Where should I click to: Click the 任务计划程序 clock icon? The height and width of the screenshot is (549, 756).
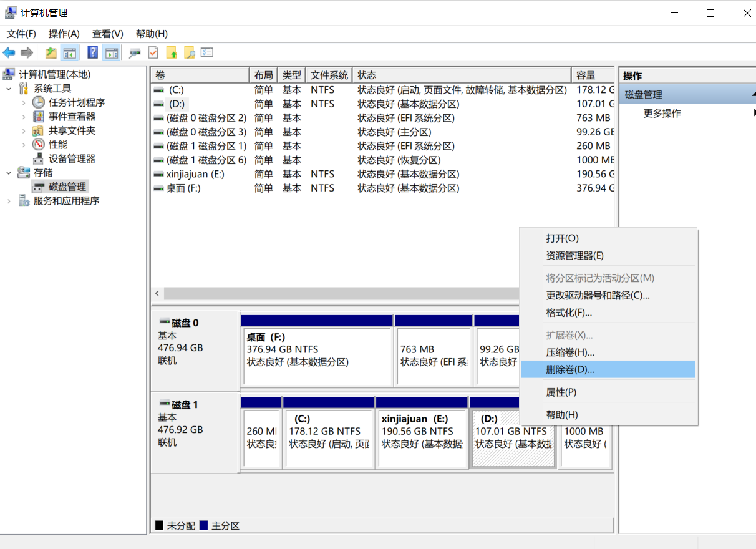pos(39,102)
